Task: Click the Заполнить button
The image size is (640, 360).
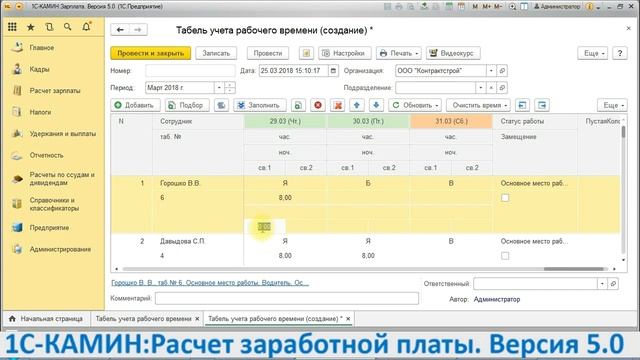Action: (260, 105)
